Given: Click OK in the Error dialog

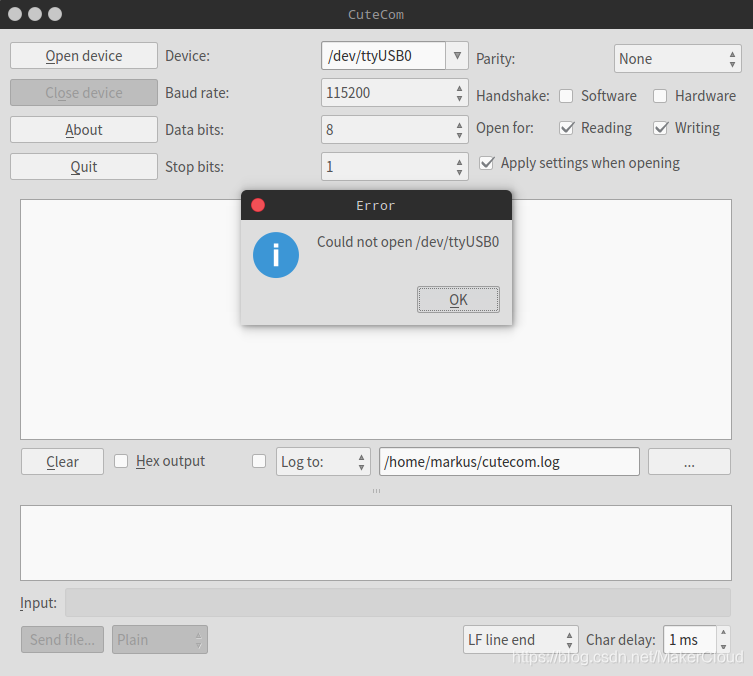Looking at the screenshot, I should click(458, 300).
